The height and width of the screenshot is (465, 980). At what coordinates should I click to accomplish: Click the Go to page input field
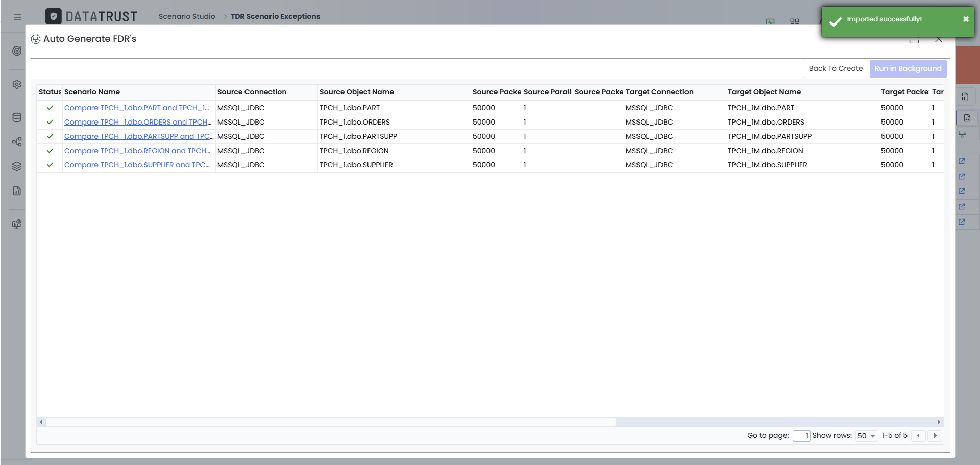801,436
